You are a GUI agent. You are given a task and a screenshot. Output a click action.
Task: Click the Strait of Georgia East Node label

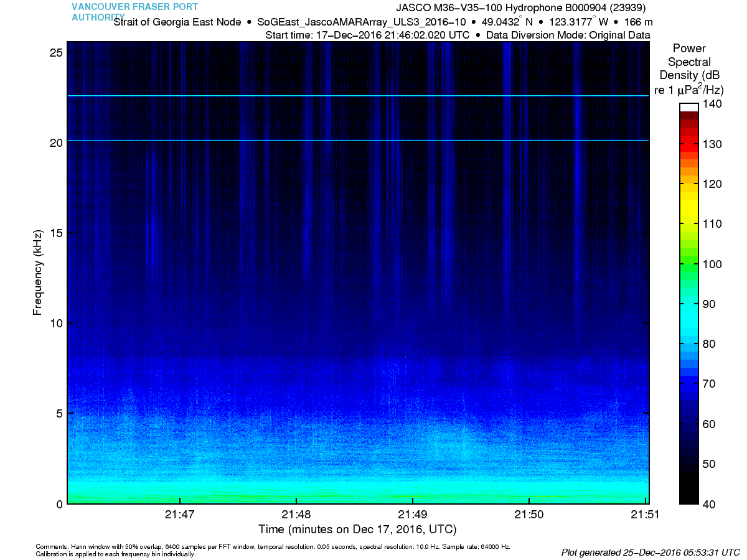tap(177, 22)
